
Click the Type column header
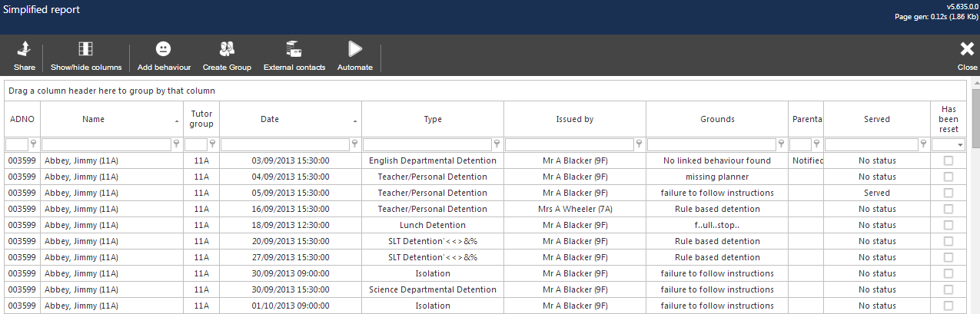click(x=433, y=119)
